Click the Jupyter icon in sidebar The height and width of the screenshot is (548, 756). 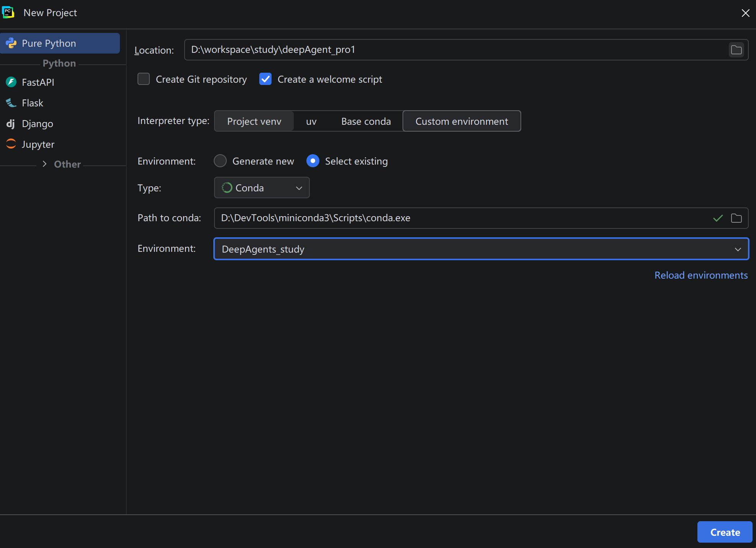(x=11, y=144)
